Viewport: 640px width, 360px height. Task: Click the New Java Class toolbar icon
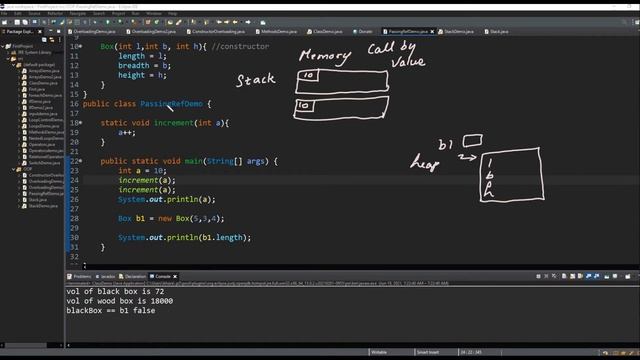click(x=156, y=22)
